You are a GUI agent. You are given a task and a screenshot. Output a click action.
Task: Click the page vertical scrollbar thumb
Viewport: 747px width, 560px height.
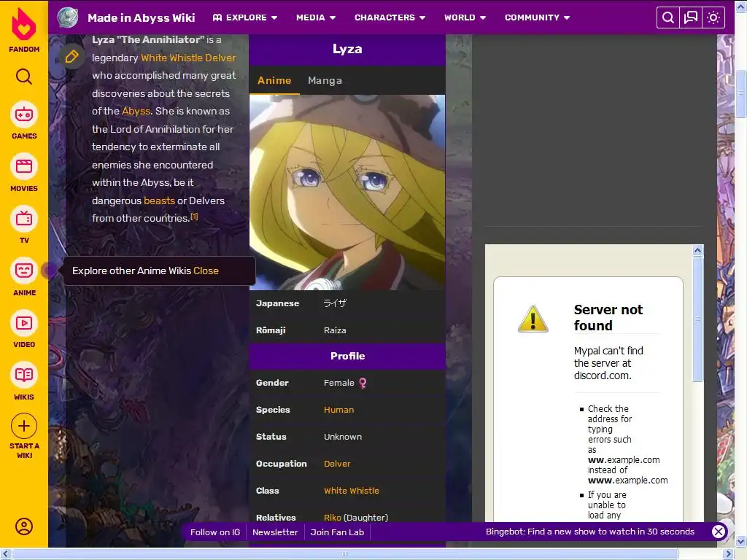point(741,94)
